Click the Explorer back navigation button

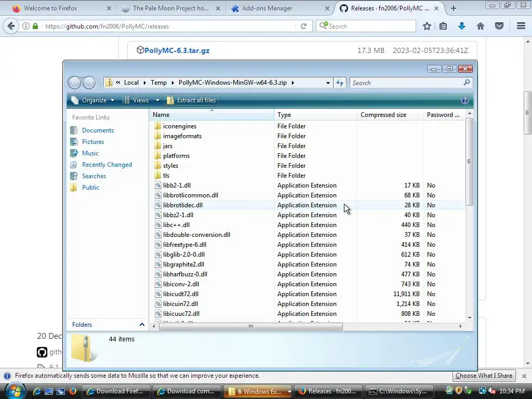(74, 83)
